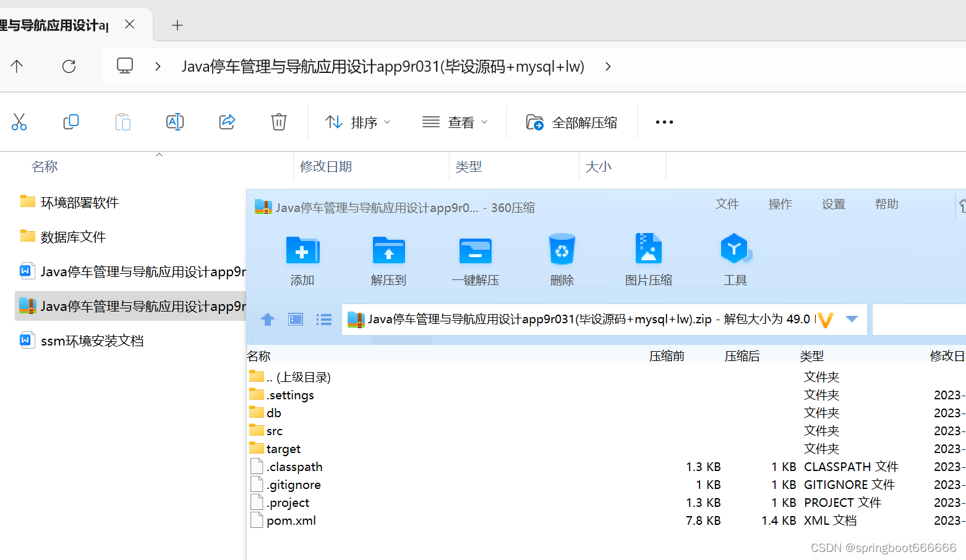
Task: Click the zip path field in 360压缩
Action: 604,320
